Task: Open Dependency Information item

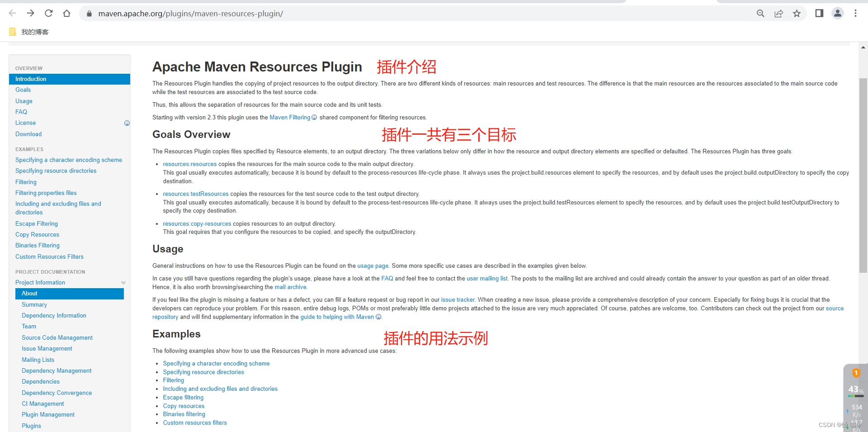Action: [x=54, y=316]
